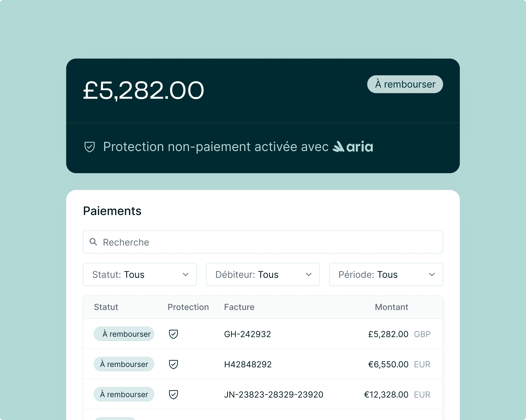
Task: Click the À rembourser status for GH-242932
Action: click(124, 334)
